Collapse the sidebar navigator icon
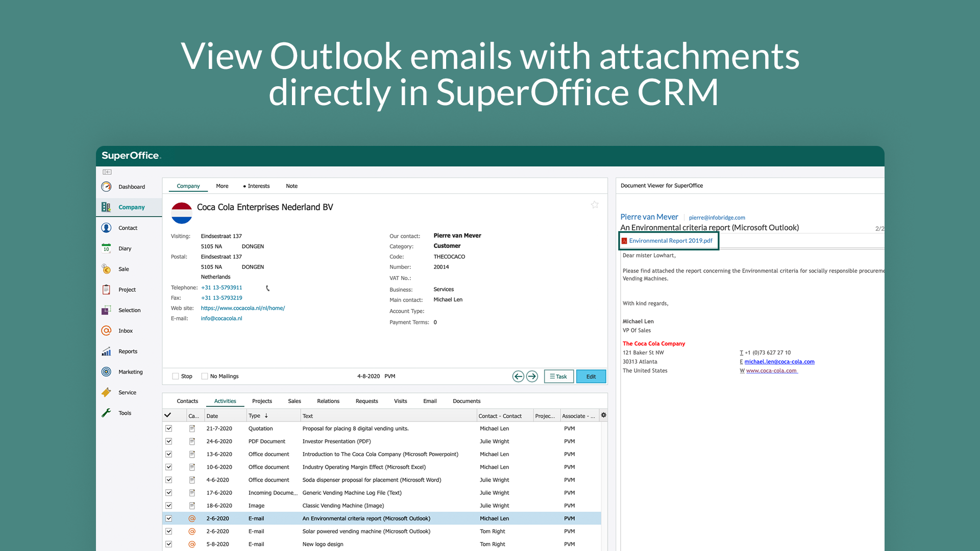980x551 pixels. 107,172
